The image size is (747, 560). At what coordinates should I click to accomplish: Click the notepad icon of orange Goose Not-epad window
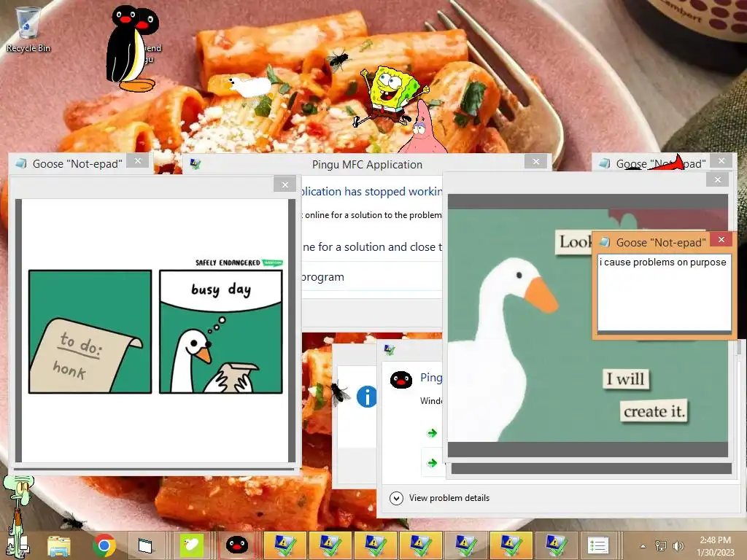[x=604, y=242]
